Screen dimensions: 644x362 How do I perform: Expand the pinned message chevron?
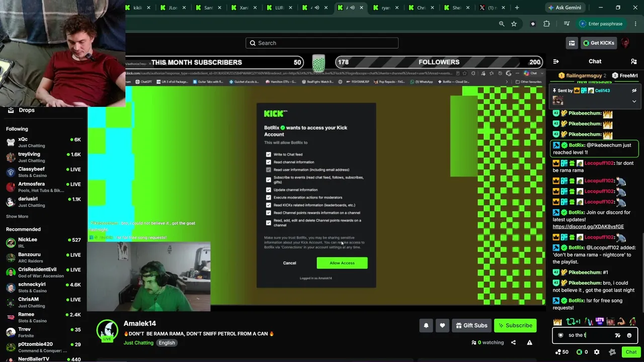pos(634,101)
